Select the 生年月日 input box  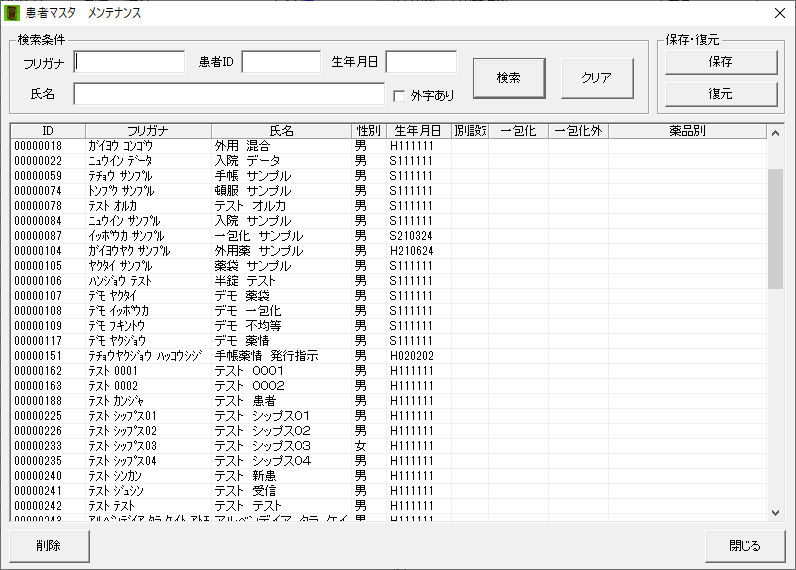(x=421, y=62)
